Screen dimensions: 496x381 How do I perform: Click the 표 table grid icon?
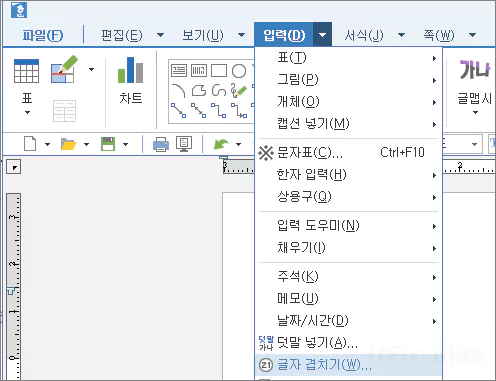(26, 71)
